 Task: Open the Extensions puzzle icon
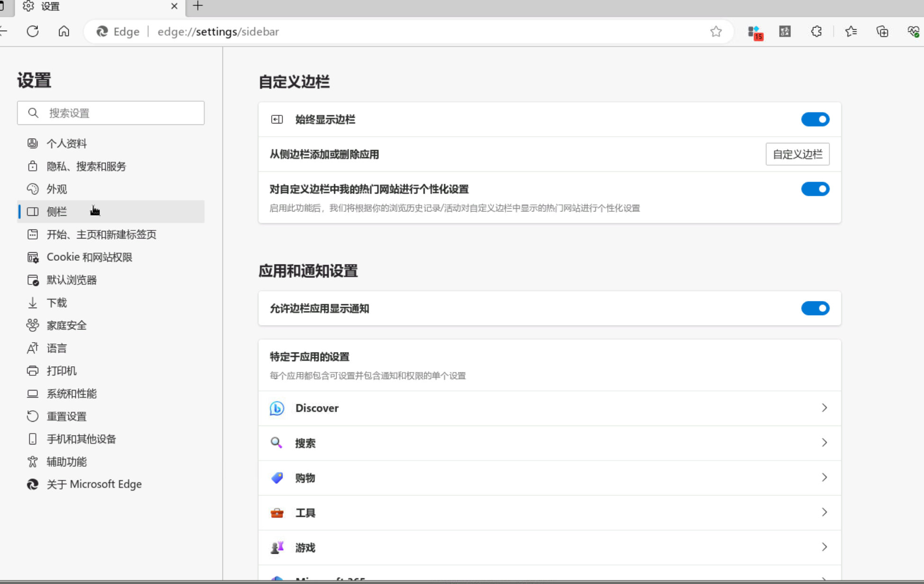[x=816, y=32]
